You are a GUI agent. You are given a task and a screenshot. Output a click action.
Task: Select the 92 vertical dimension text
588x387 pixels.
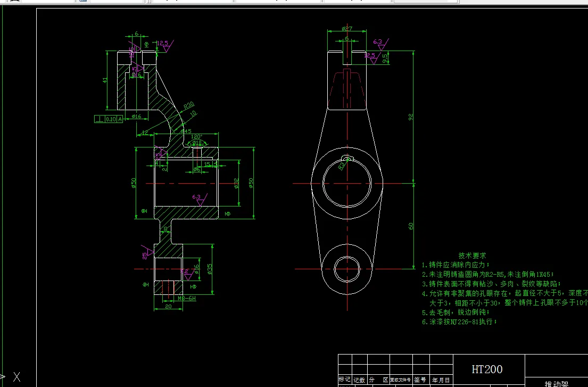point(411,117)
